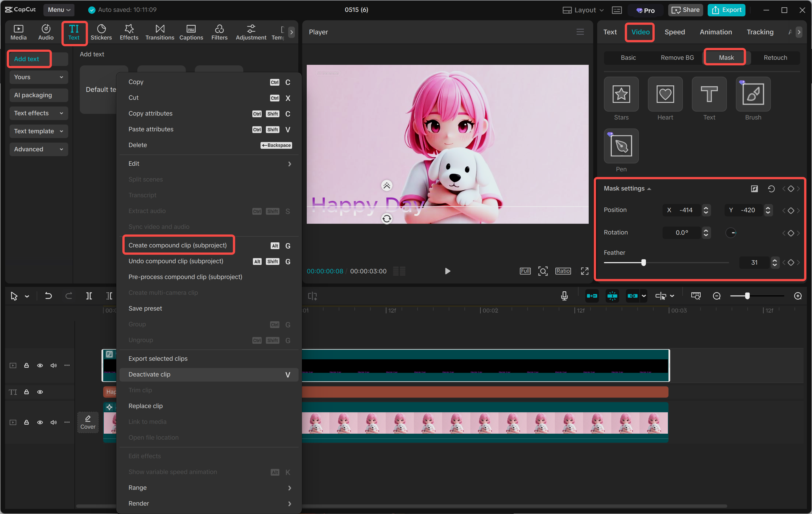The height and width of the screenshot is (514, 812).
Task: Select the Heart mask shape
Action: [665, 94]
